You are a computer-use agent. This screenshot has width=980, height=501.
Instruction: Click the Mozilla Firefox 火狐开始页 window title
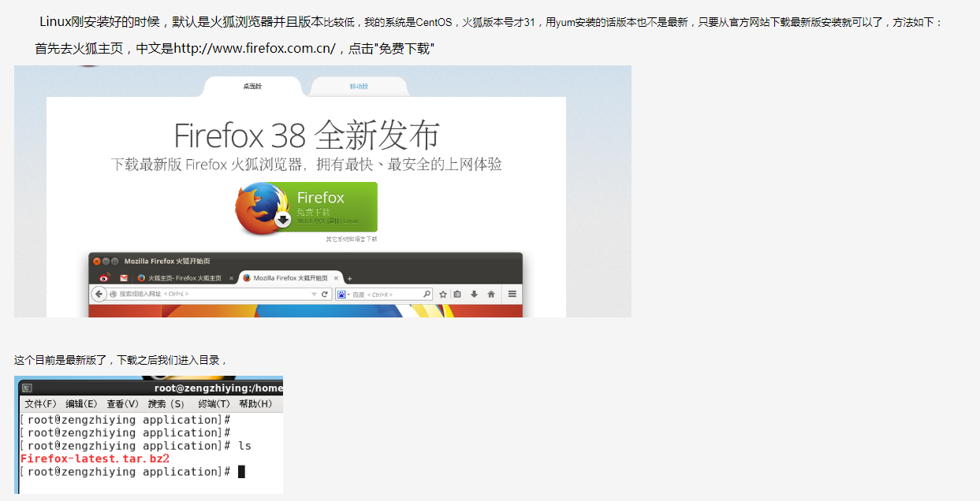click(167, 261)
